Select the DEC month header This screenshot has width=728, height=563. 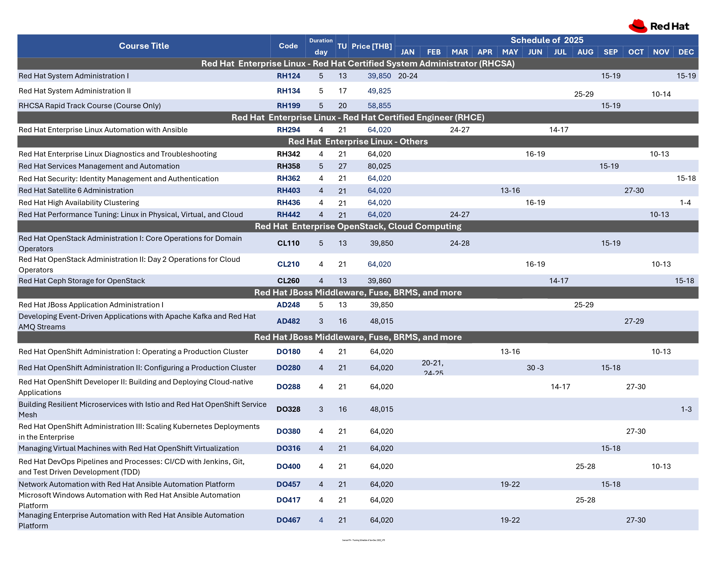coord(686,52)
